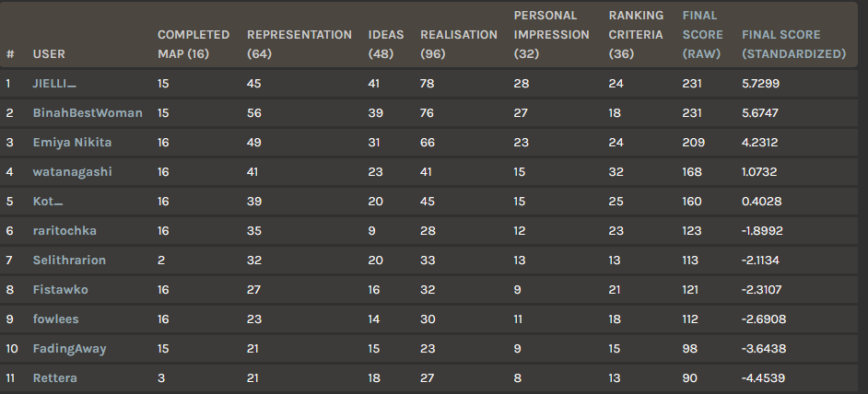Open raritochka user profile
Screen dimensions: 868x394
[x=65, y=231]
